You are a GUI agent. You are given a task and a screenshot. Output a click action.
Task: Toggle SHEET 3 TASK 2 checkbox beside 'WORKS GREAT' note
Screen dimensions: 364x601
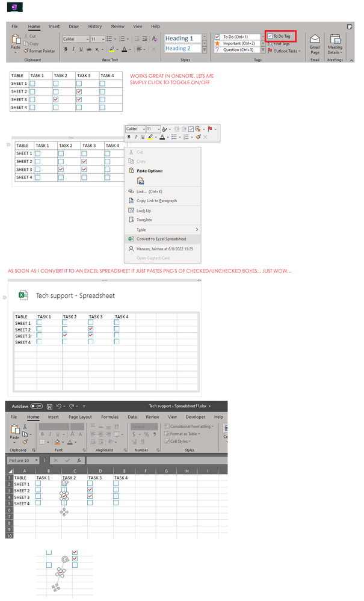[55, 100]
